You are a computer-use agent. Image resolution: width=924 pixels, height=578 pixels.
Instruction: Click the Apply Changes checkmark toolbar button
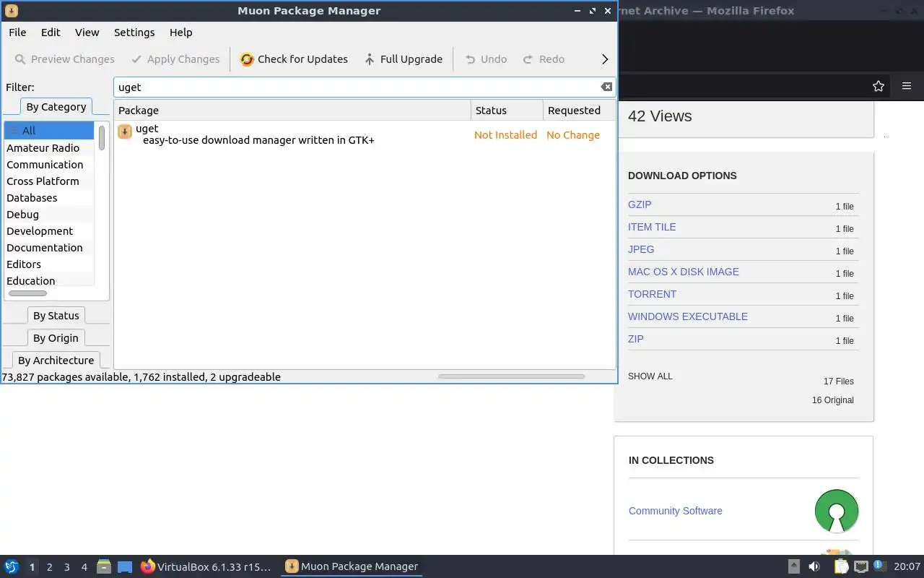tap(175, 59)
